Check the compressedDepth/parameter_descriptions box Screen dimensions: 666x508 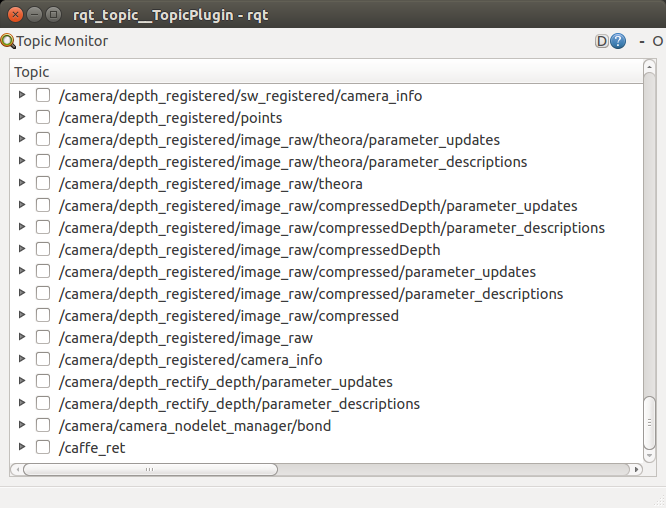coord(43,227)
